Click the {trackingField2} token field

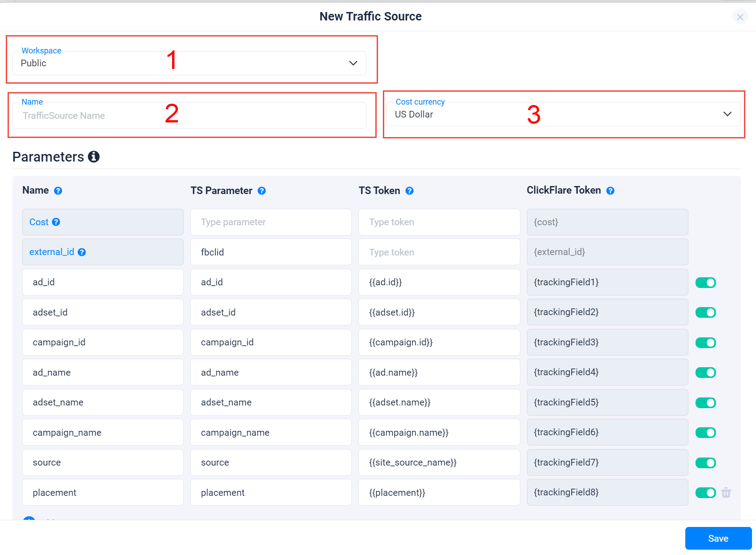[607, 312]
